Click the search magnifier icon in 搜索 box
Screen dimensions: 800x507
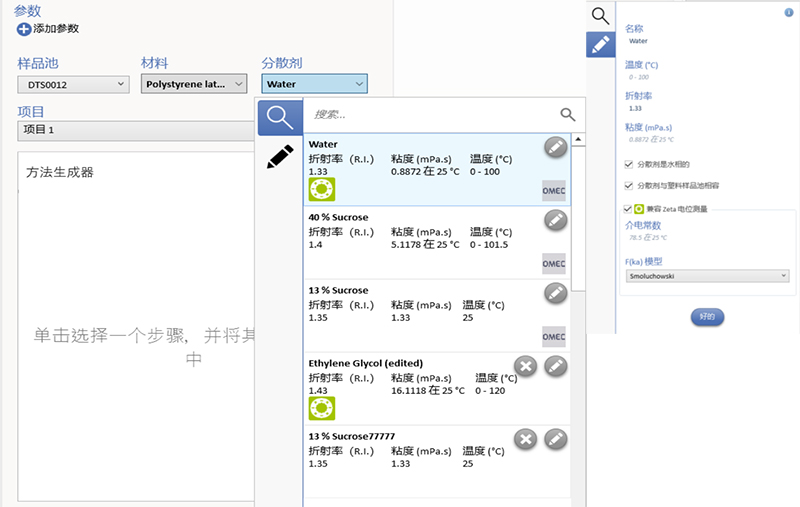[x=568, y=114]
